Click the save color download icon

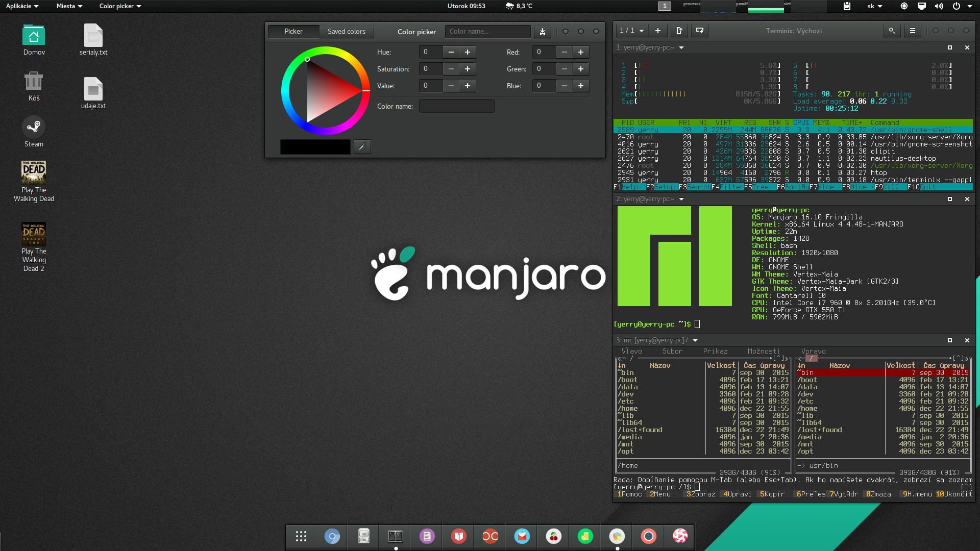coord(543,32)
